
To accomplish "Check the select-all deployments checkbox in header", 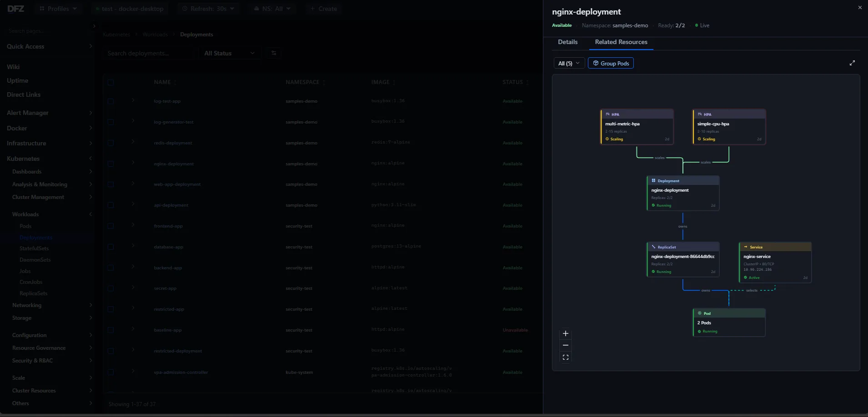I will coord(110,82).
